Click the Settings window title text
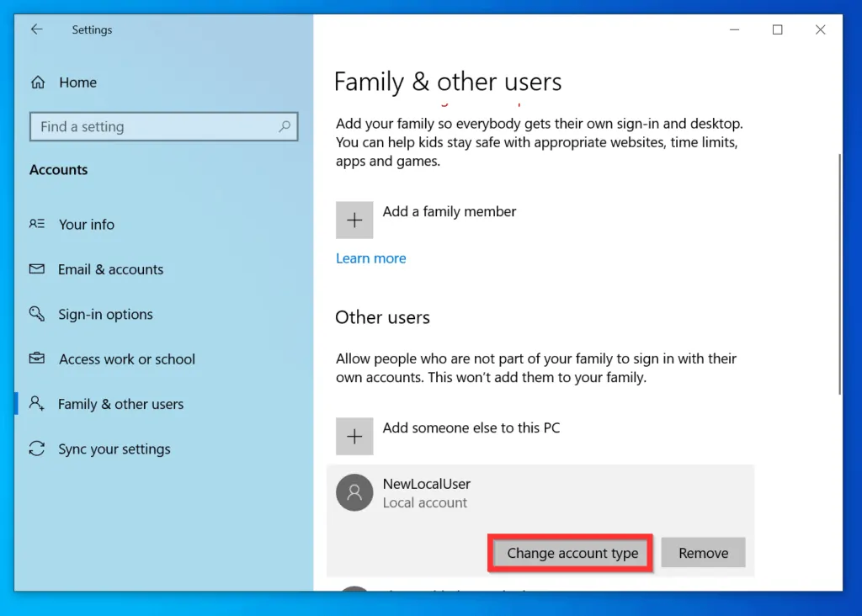862x616 pixels. tap(92, 29)
